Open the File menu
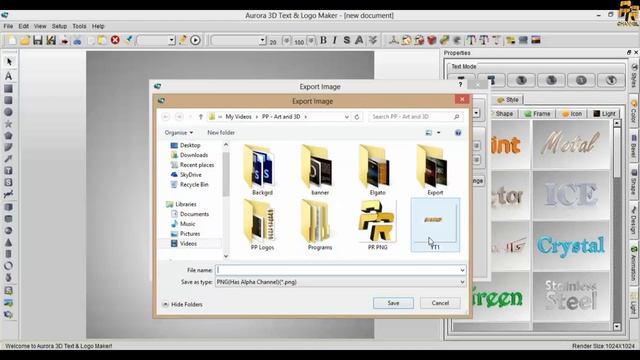Viewport: 640px width, 360px height. pyautogui.click(x=8, y=26)
